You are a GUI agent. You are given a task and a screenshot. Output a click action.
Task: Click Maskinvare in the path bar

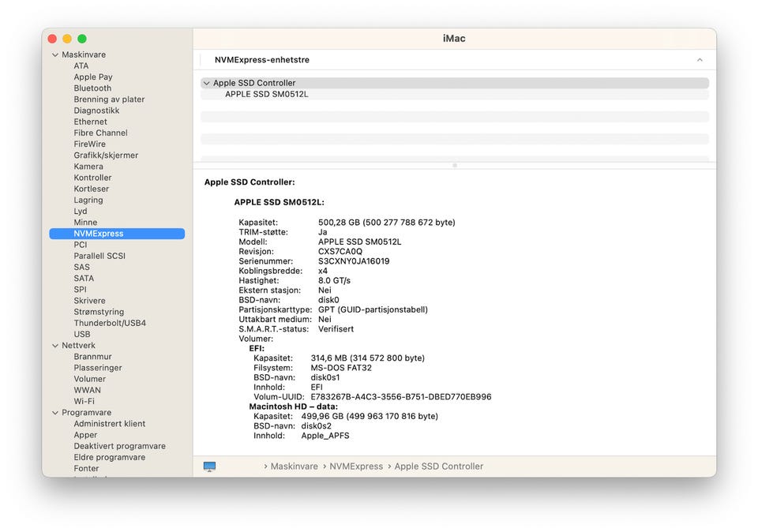[x=295, y=466]
